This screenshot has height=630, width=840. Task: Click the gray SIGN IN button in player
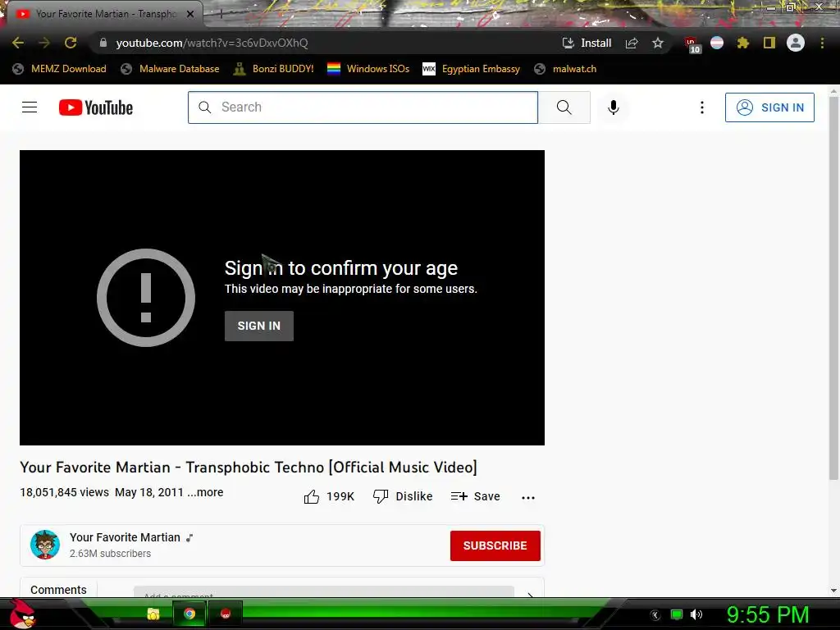click(x=258, y=326)
